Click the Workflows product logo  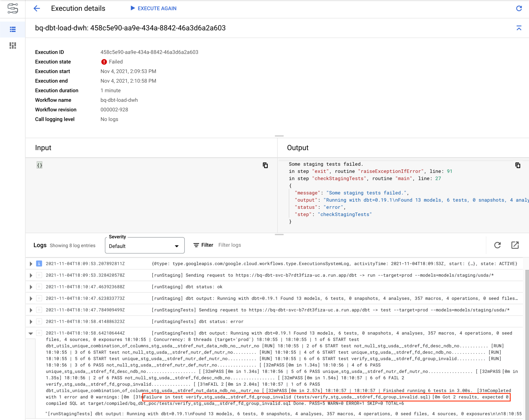point(12,9)
